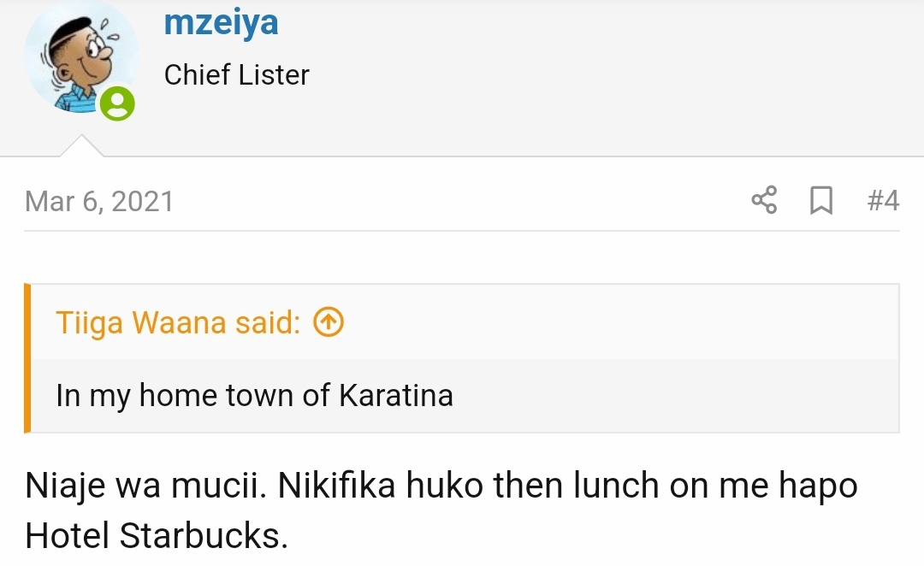Jump to original post via up-arrow icon

[329, 323]
